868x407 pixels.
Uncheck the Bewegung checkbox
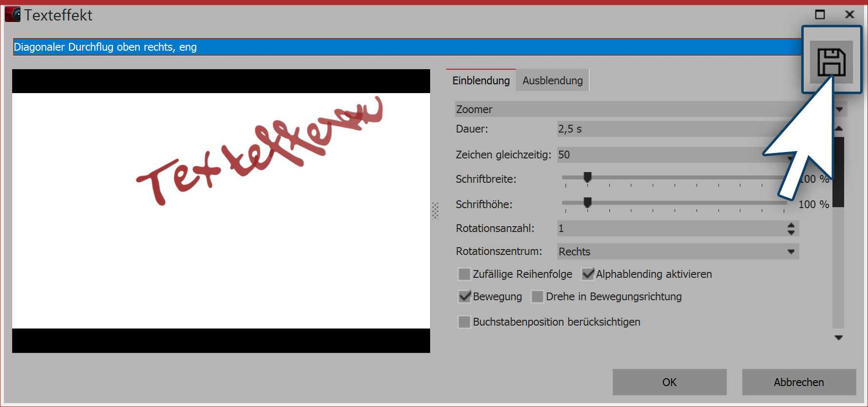(465, 296)
